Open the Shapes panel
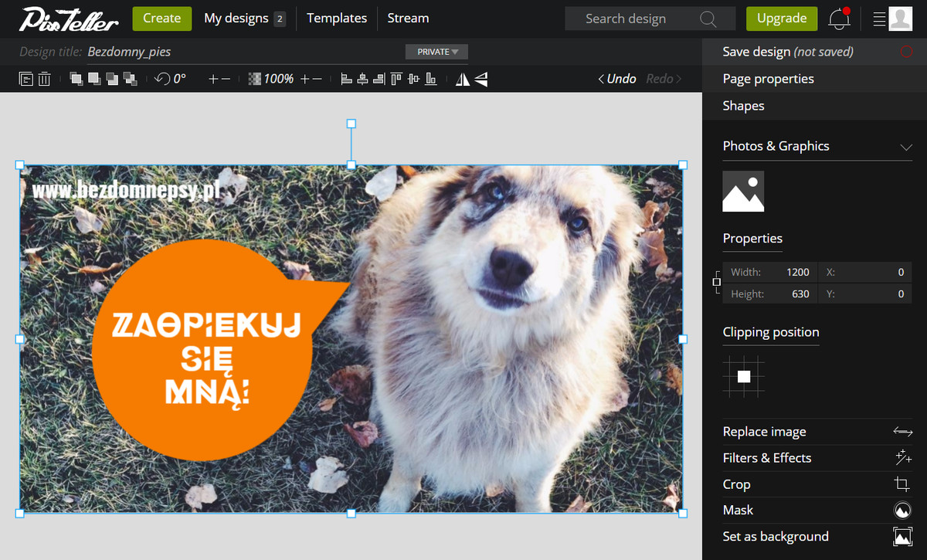Viewport: 927px width, 560px height. tap(814, 106)
